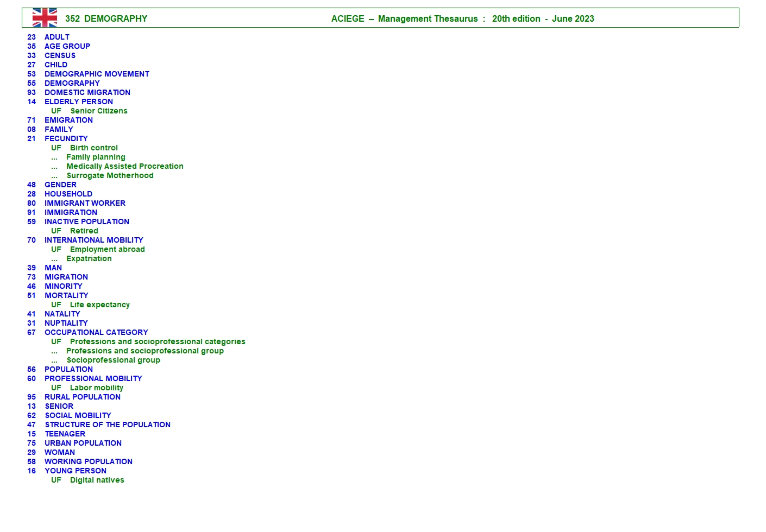This screenshot has width=766, height=532.
Task: Open the RURAL POPULATION entry
Action: (83, 397)
